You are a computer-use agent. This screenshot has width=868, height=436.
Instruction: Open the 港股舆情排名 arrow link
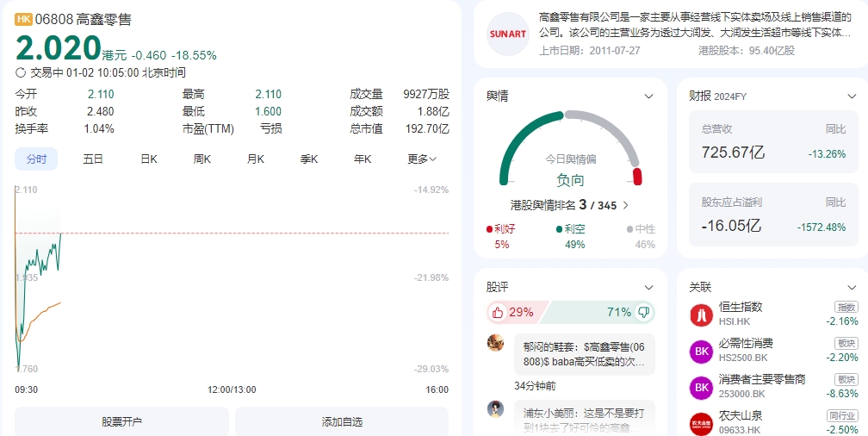[x=625, y=206]
